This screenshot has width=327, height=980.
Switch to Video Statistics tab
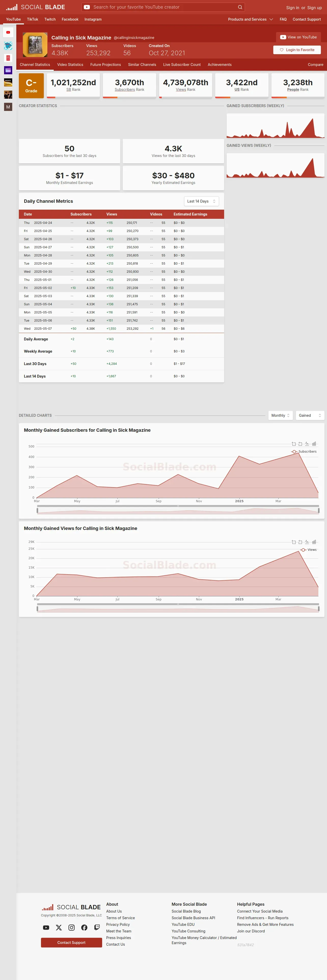pyautogui.click(x=70, y=65)
